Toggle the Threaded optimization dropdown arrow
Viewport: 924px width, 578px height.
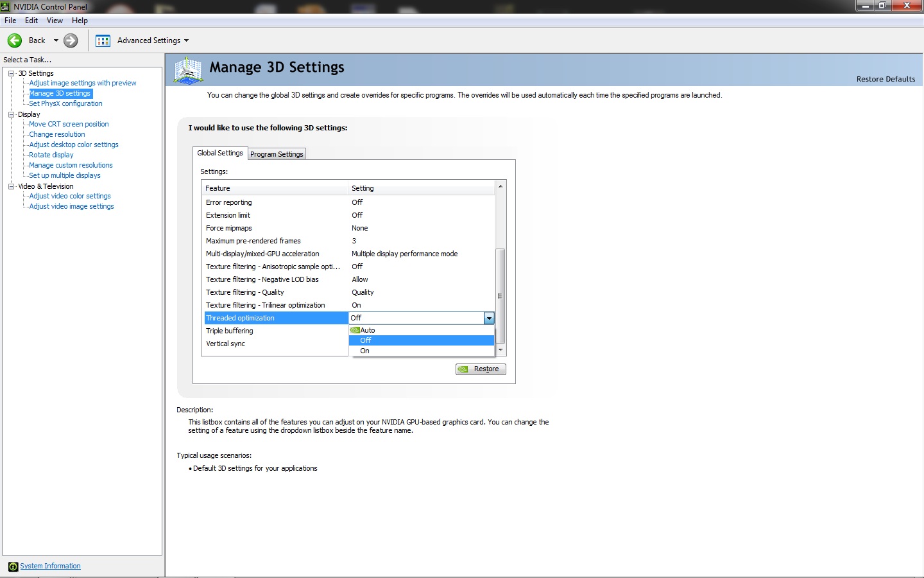pos(489,318)
